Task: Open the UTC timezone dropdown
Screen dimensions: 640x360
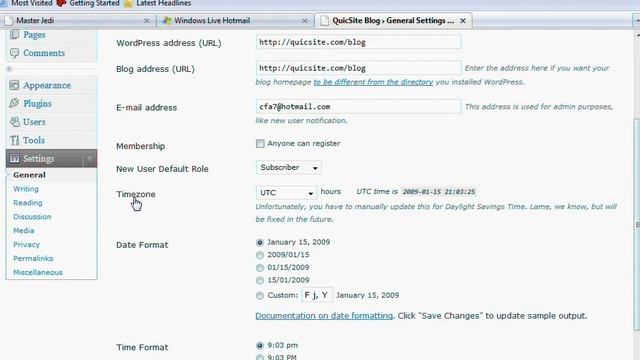Action: click(x=286, y=193)
